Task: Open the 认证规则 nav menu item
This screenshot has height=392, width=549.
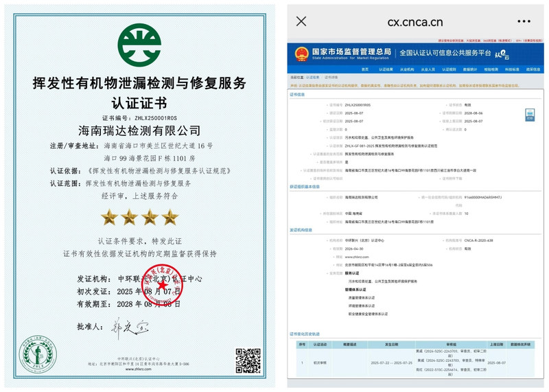Action: pos(449,69)
